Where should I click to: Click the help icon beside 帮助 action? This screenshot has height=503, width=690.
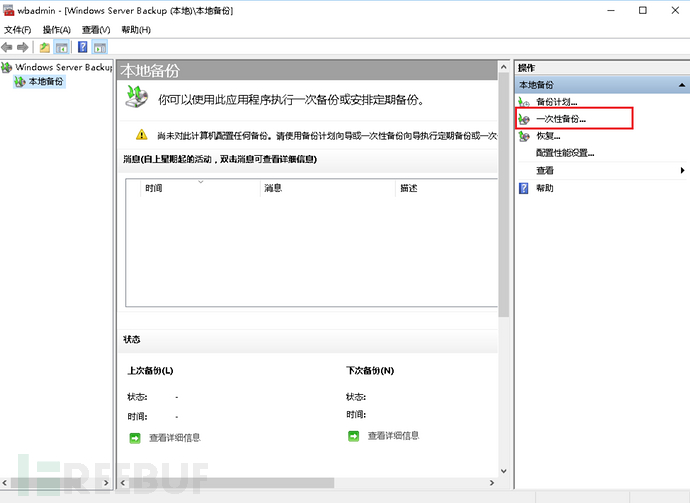point(524,188)
